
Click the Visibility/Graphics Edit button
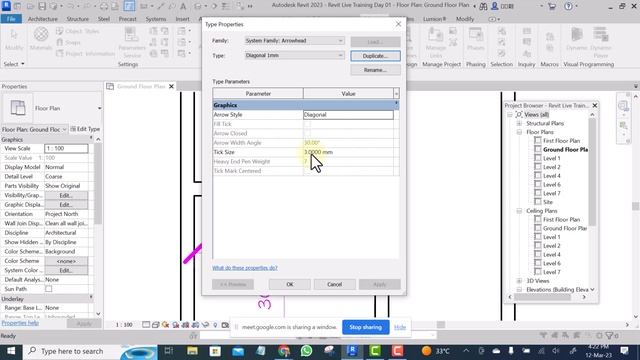[66, 195]
